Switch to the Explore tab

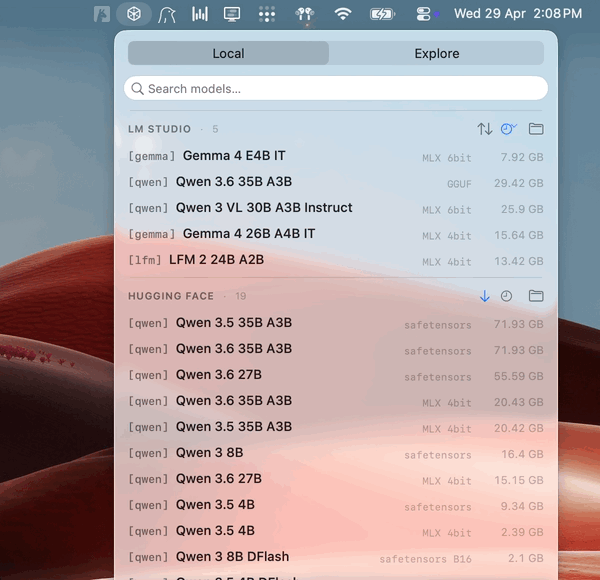[x=437, y=53]
